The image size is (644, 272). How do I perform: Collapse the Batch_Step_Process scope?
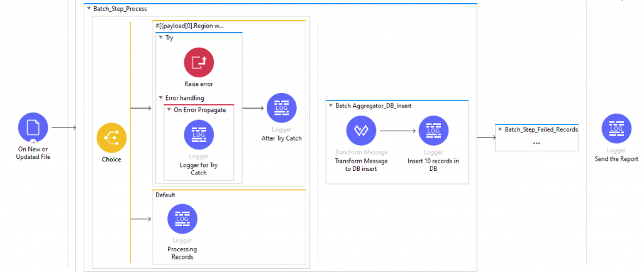point(88,9)
